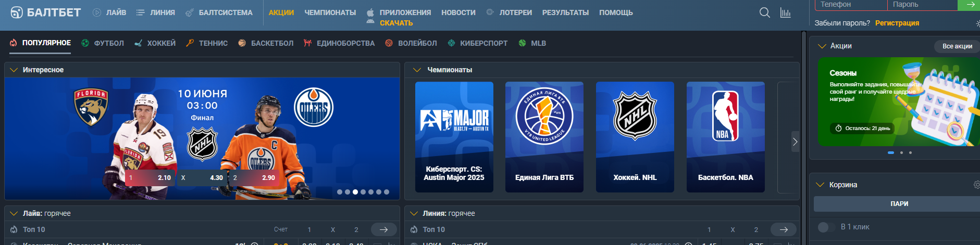Open the Акции menu item
The width and height of the screenshot is (980, 245).
tap(281, 12)
